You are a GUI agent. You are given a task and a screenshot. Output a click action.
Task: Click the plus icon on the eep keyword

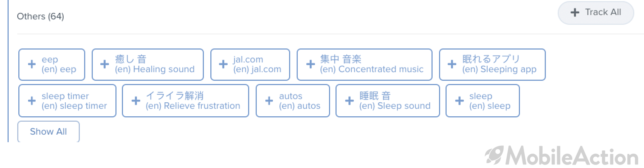(32, 64)
